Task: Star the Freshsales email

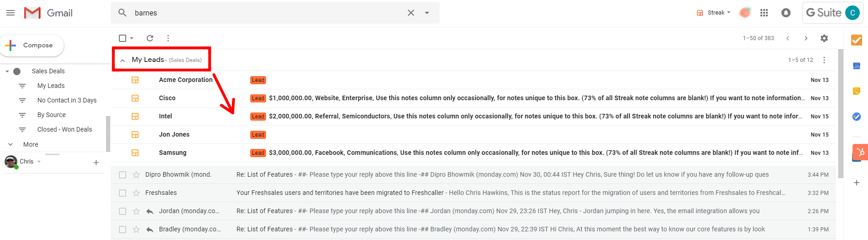Action: click(136, 193)
